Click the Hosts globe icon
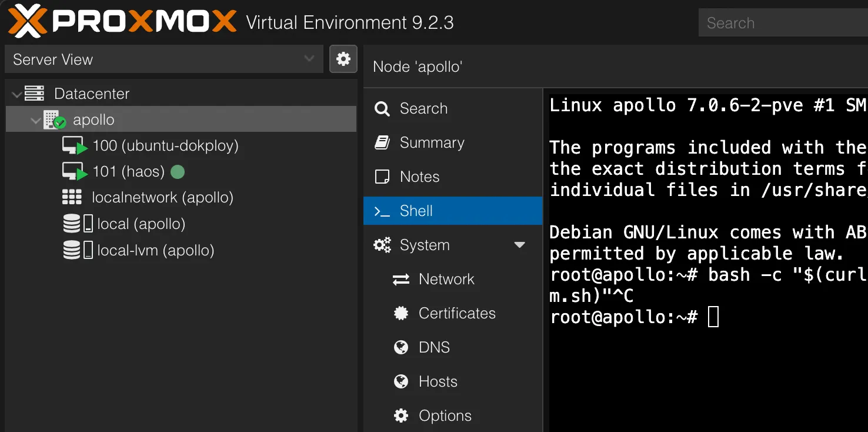The height and width of the screenshot is (432, 868). 401,381
